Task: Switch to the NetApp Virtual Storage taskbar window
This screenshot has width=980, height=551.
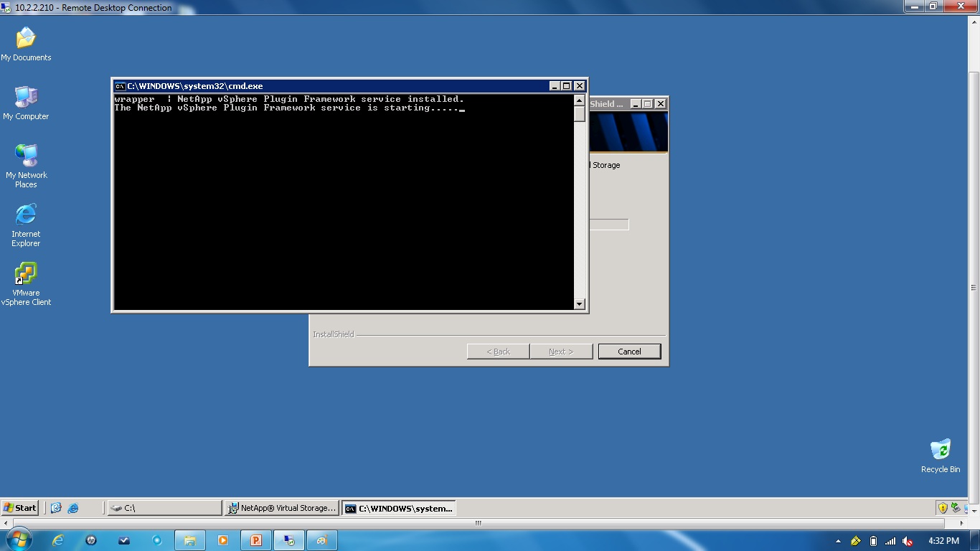Action: tap(281, 508)
